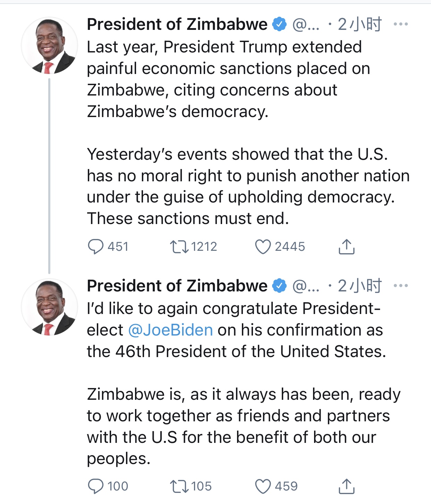Share the Biden congratulation tweet

[346, 486]
